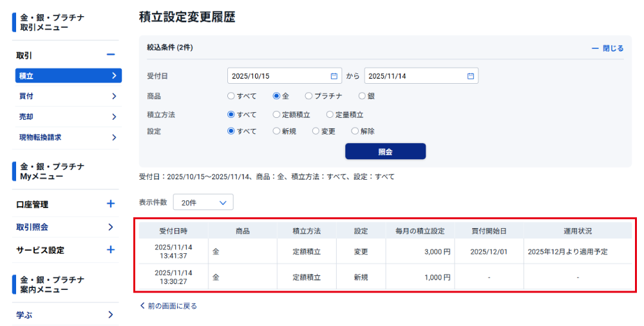This screenshot has width=644, height=326.
Task: Open the 表示件数 20件 dropdown
Action: click(204, 202)
